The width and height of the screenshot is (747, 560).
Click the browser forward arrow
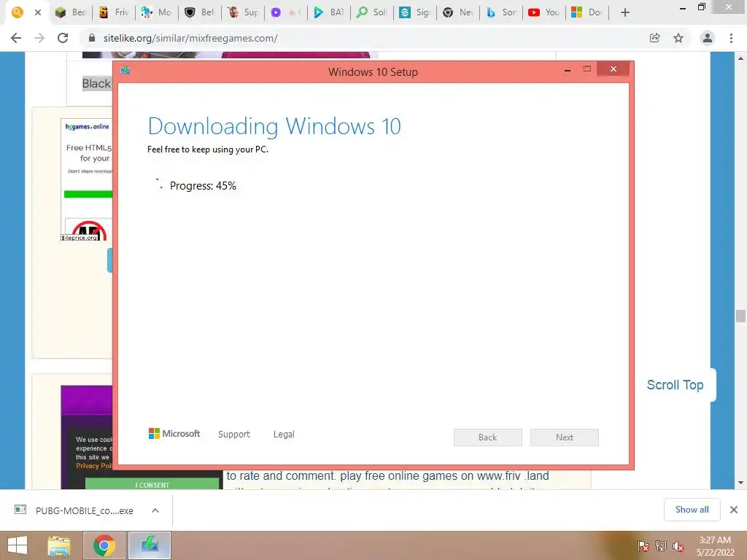[x=39, y=38]
